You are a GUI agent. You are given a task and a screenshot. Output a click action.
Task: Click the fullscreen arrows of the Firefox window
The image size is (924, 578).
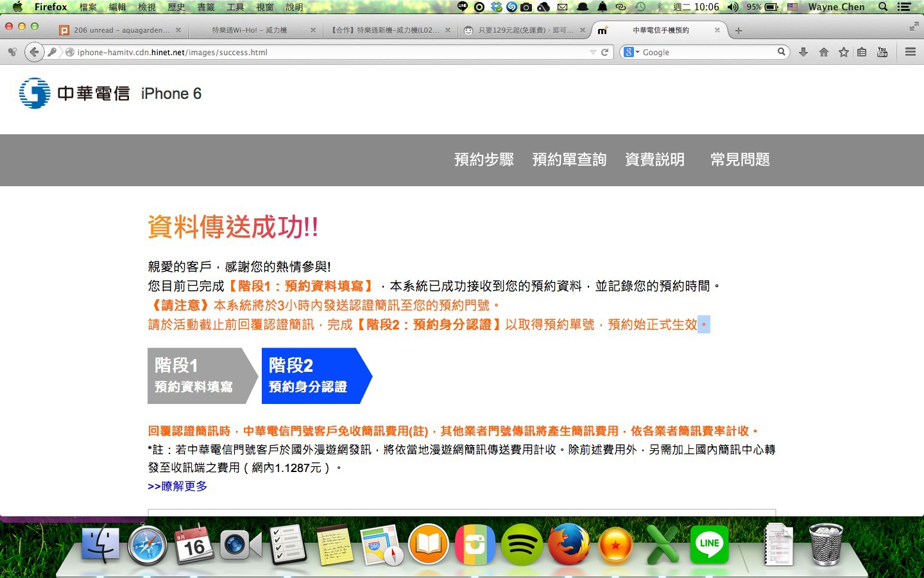(913, 26)
